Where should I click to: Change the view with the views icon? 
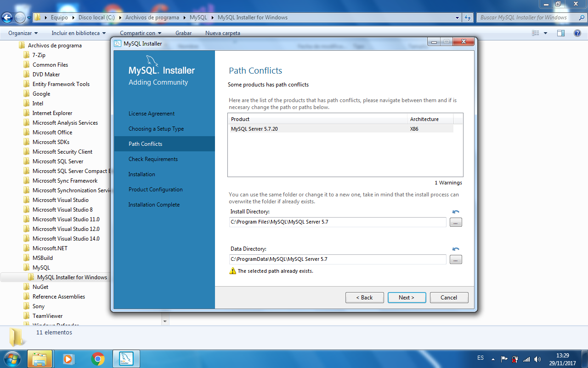tap(535, 33)
